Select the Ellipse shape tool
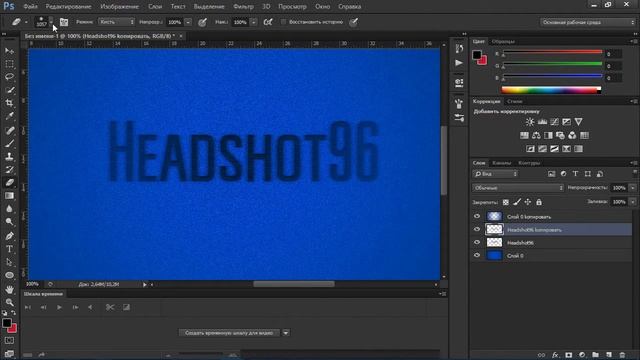The image size is (640, 360). pos(9,275)
